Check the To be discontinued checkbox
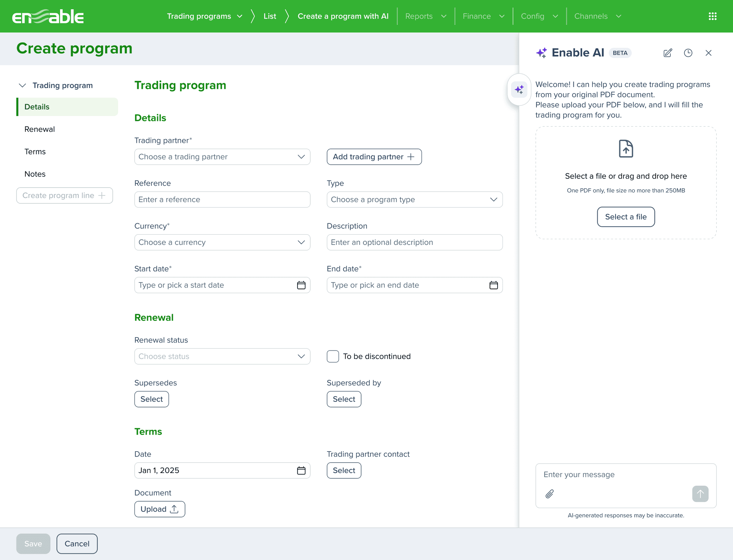 pyautogui.click(x=333, y=356)
